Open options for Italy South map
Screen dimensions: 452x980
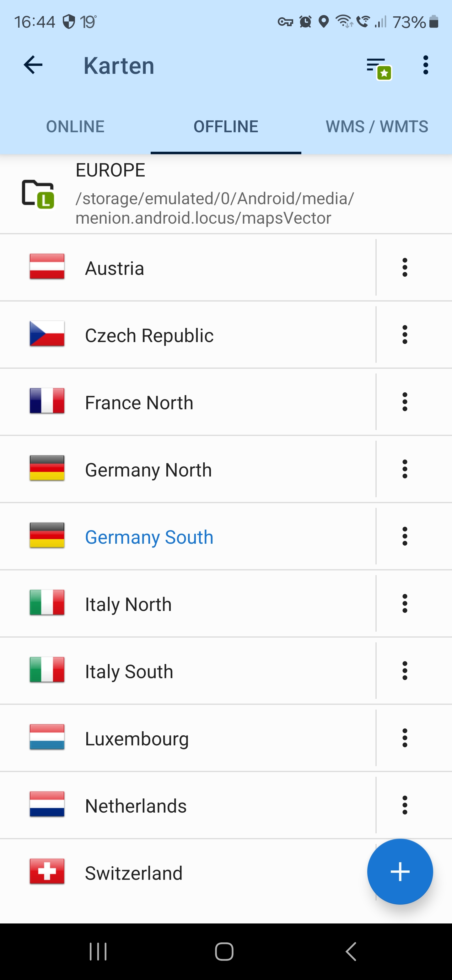(x=405, y=671)
